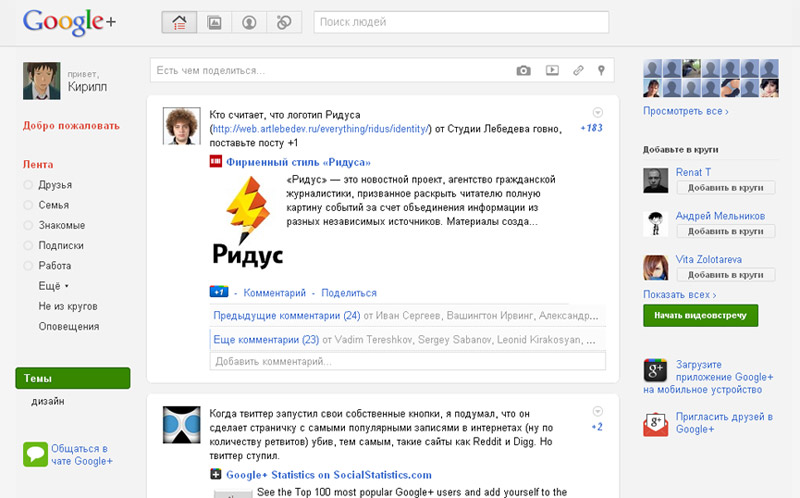Open the Добро пожаловать page
The height and width of the screenshot is (498, 800).
[x=71, y=126]
